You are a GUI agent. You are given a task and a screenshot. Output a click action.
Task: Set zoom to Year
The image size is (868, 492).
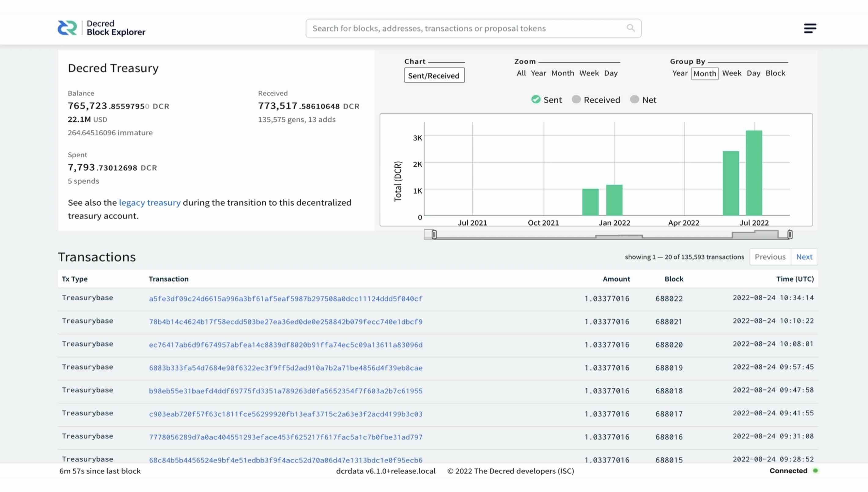pos(538,73)
